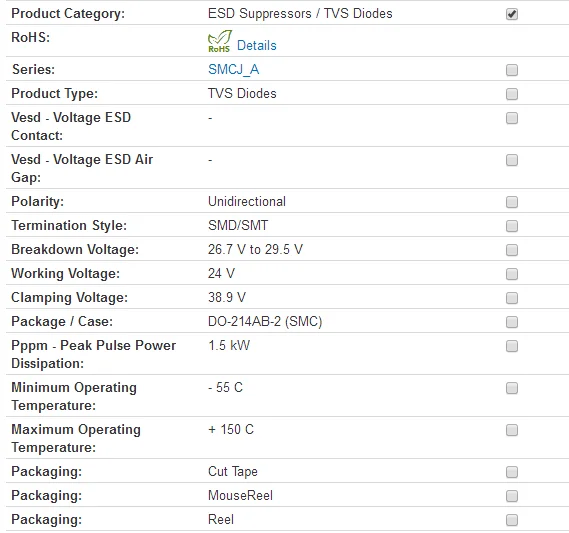Tick the Polarity Unidirectional checkbox
The width and height of the screenshot is (569, 533).
[512, 202]
